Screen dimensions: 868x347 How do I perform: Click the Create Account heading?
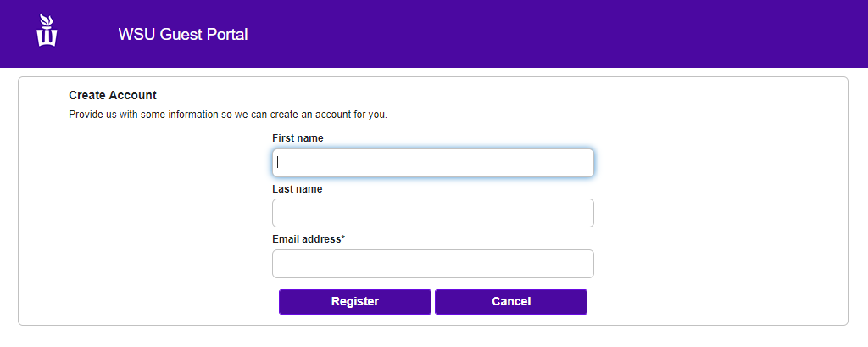pyautogui.click(x=113, y=96)
